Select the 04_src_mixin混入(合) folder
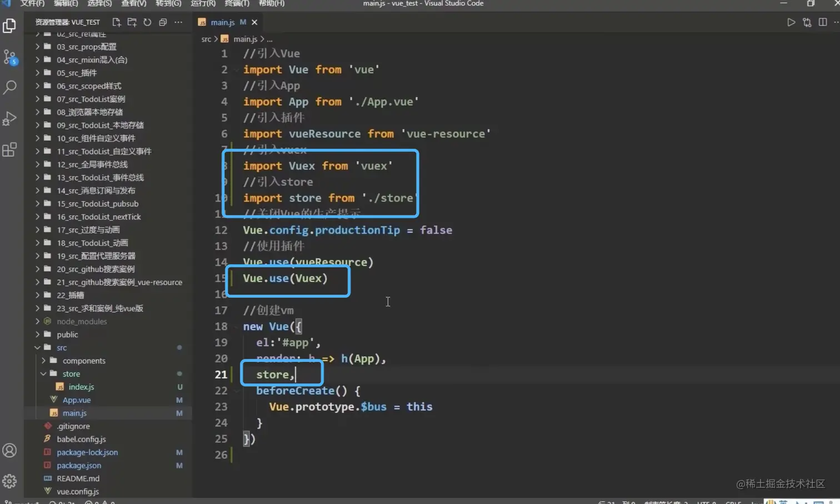840x504 pixels. tap(92, 59)
